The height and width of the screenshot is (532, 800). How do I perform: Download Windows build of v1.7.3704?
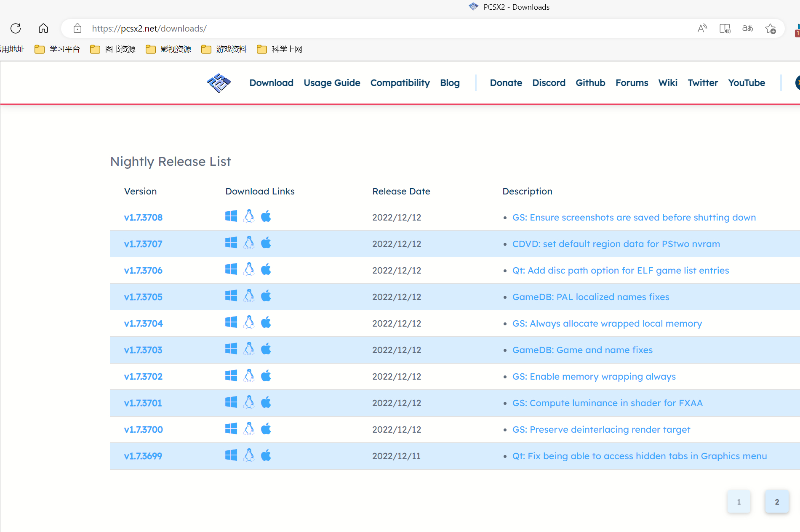click(231, 322)
